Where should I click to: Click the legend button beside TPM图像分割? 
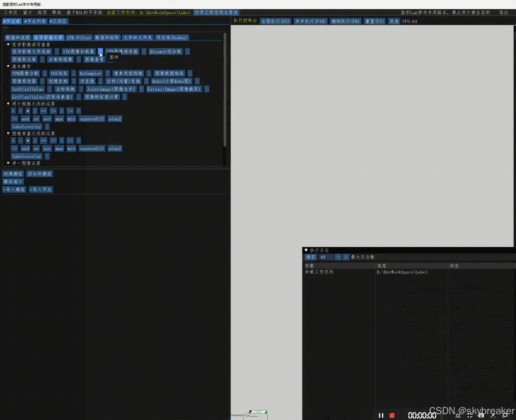click(45, 74)
